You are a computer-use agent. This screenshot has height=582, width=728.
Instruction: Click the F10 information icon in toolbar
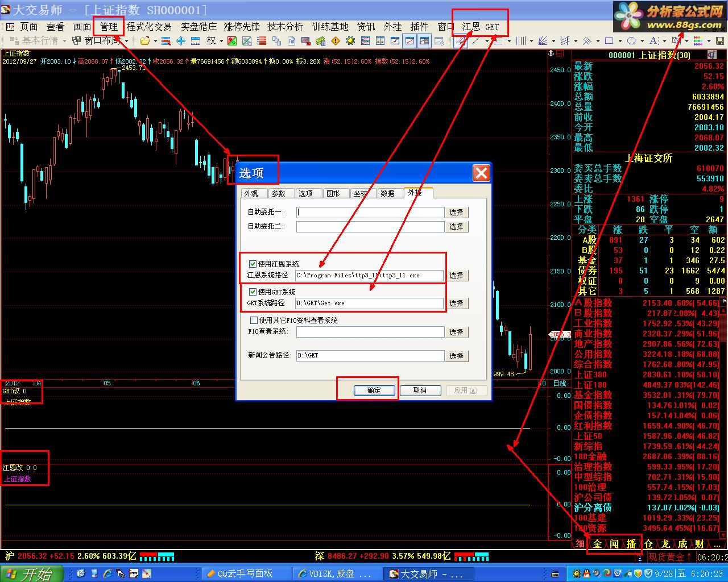(291, 41)
